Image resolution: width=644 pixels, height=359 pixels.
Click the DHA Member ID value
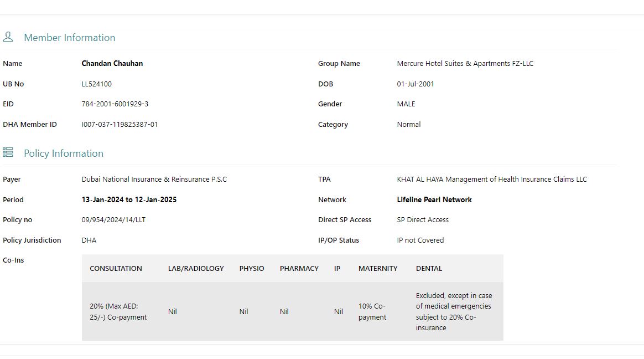point(120,125)
